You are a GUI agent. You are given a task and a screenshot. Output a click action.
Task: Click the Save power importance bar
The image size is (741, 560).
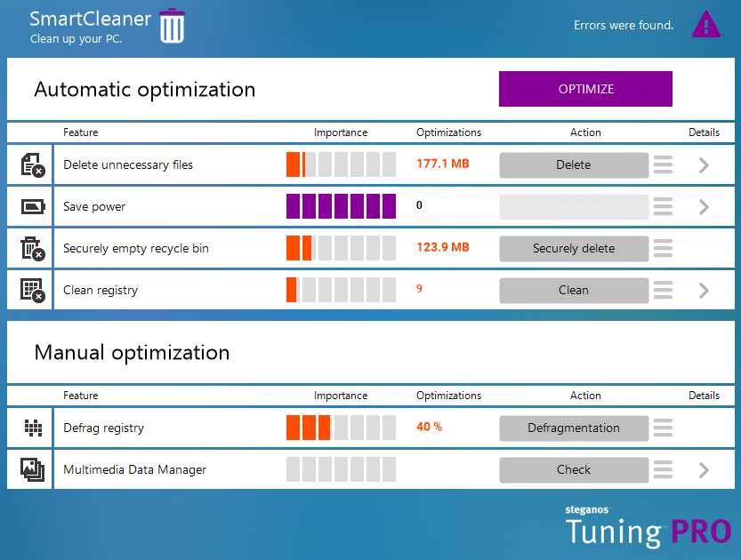tap(341, 206)
